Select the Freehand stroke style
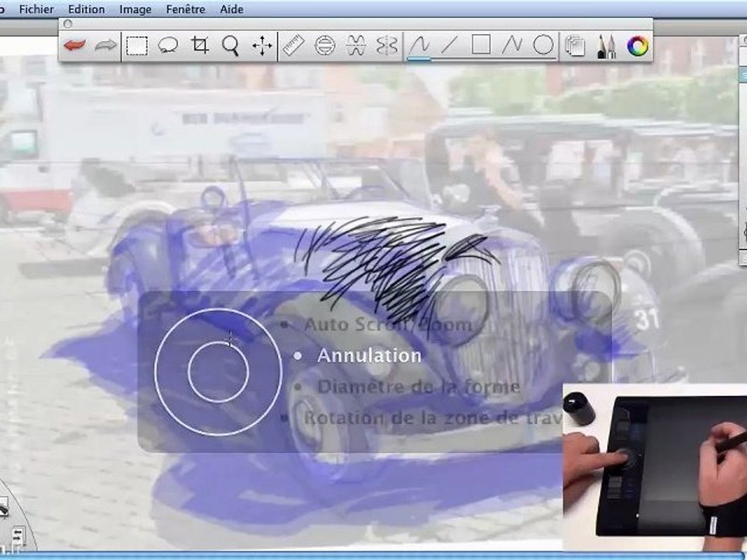 pos(419,46)
